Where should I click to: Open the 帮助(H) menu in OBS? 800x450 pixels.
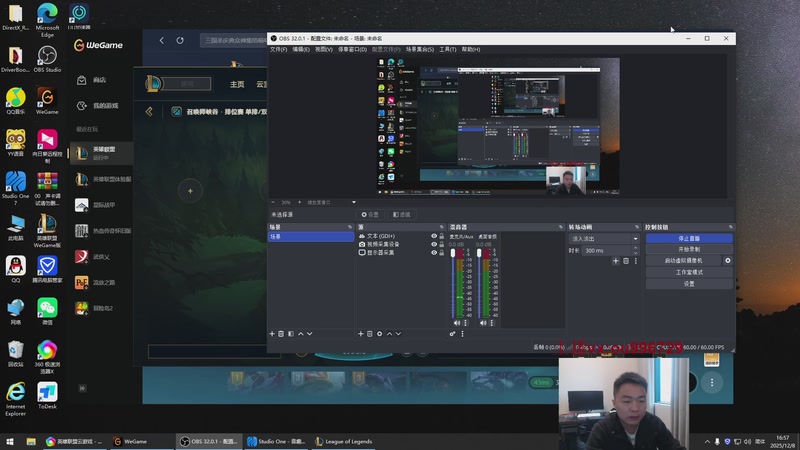tap(471, 49)
